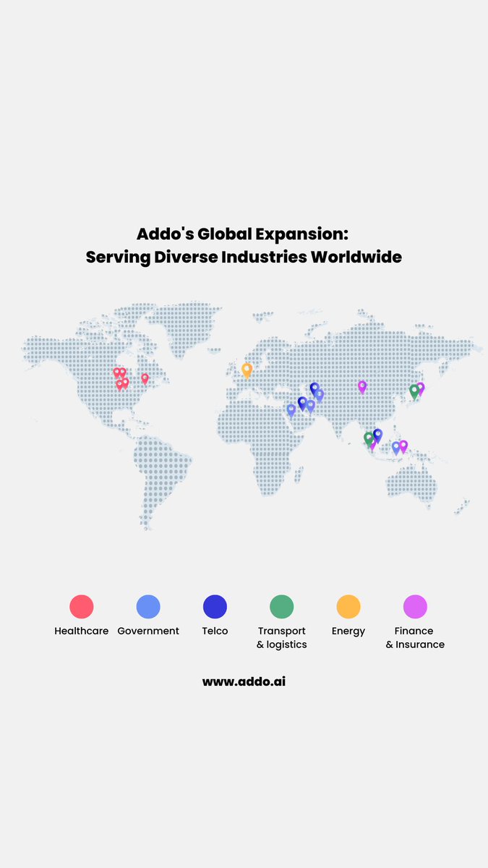This screenshot has height=868, width=488.
Task: Click the purple Finance pin over Indonesia
Action: (x=403, y=446)
